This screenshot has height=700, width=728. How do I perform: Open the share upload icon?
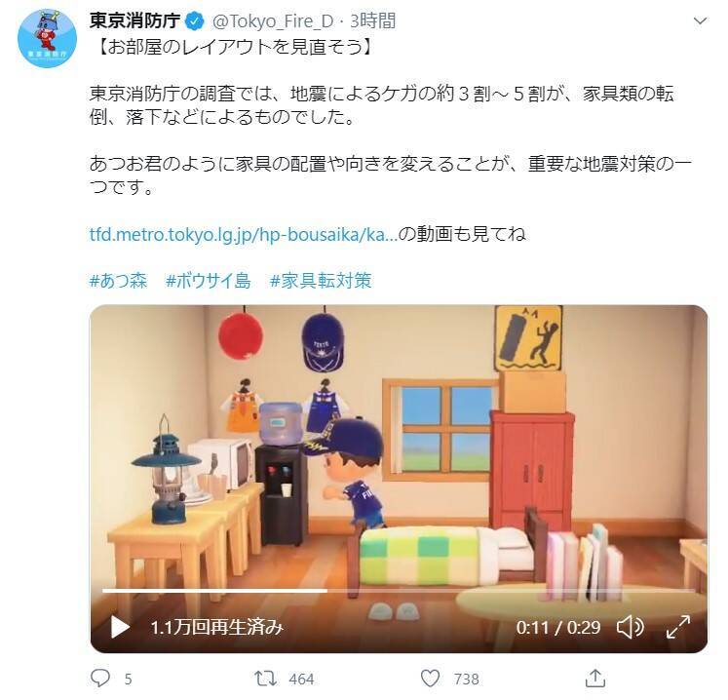[595, 679]
